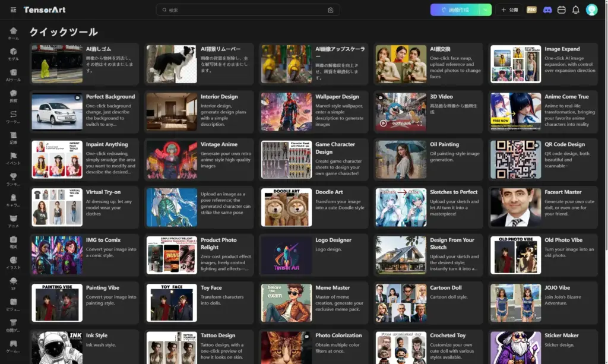
Task: Click the Game Character Design title
Action: (335, 148)
